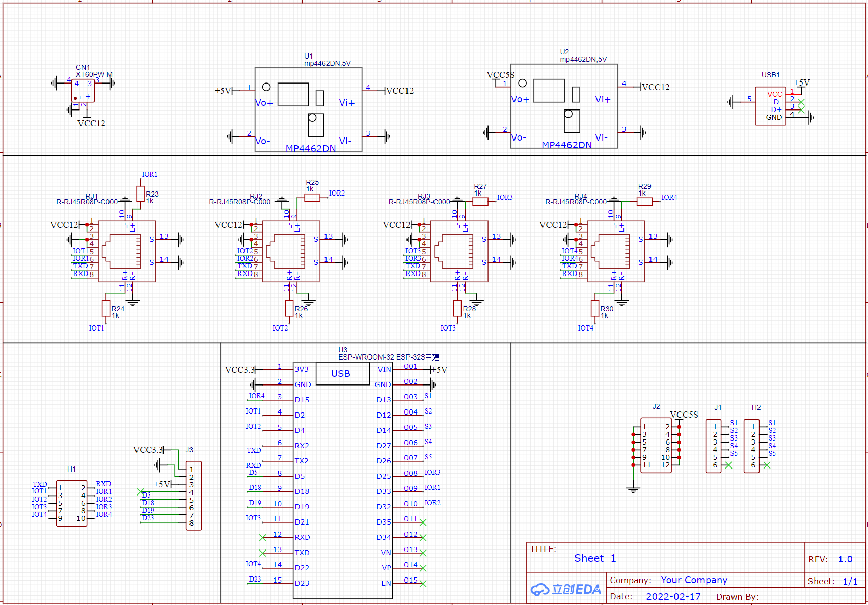
Task: Select the J3 eight-pin connector
Action: (x=194, y=496)
